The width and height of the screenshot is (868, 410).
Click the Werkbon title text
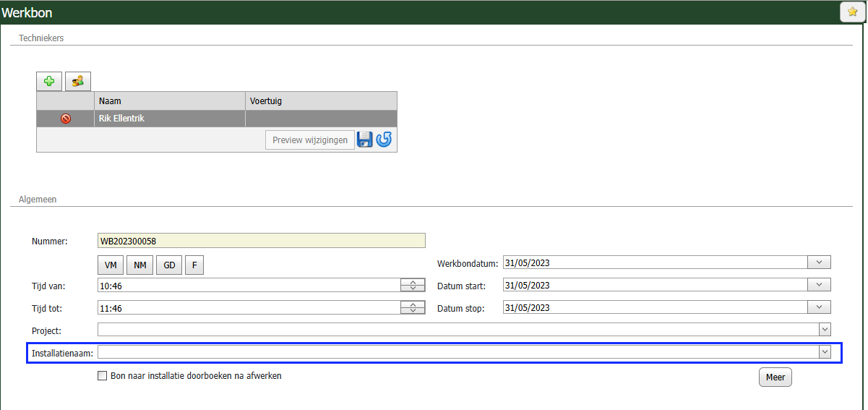[x=27, y=13]
